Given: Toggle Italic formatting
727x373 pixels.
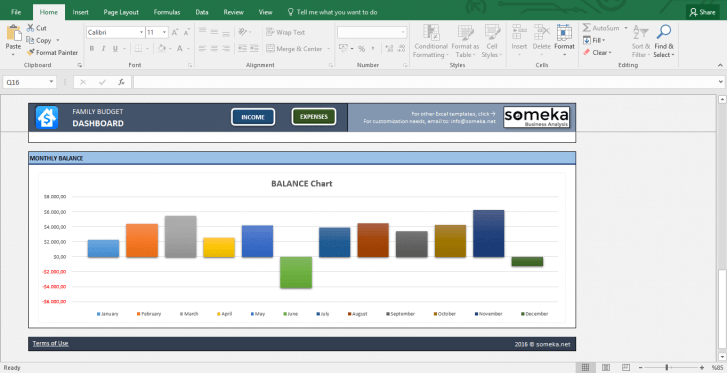Looking at the screenshot, I should [103, 48].
